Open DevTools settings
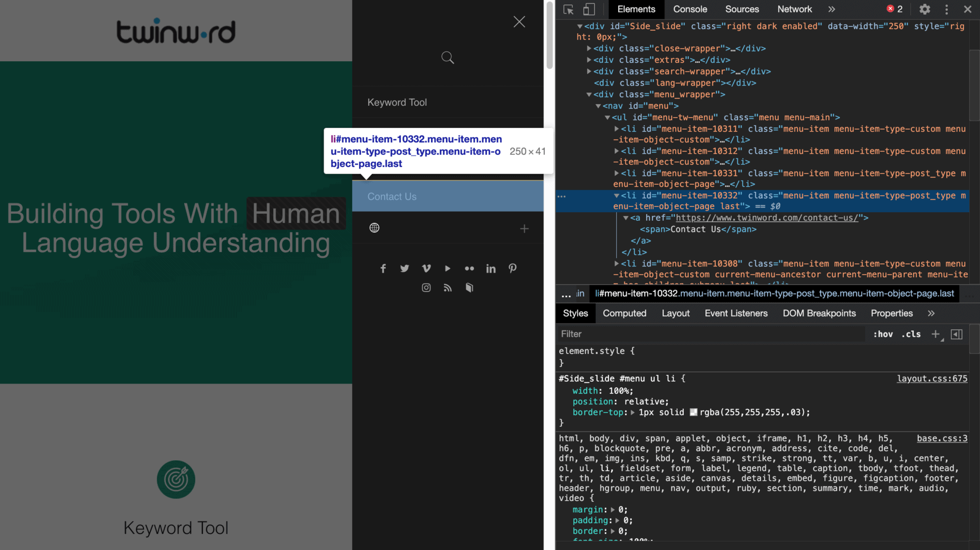This screenshot has width=980, height=550. tap(924, 9)
